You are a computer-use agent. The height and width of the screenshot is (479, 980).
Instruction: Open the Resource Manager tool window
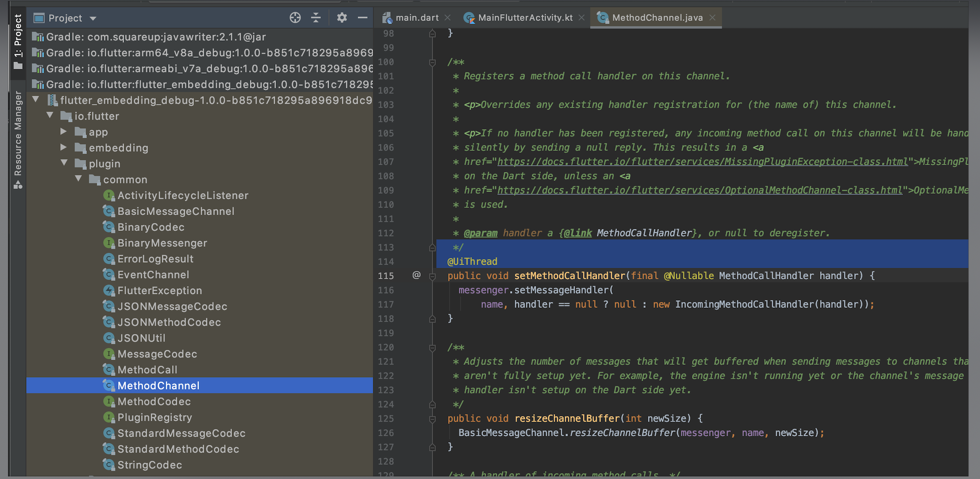click(18, 137)
